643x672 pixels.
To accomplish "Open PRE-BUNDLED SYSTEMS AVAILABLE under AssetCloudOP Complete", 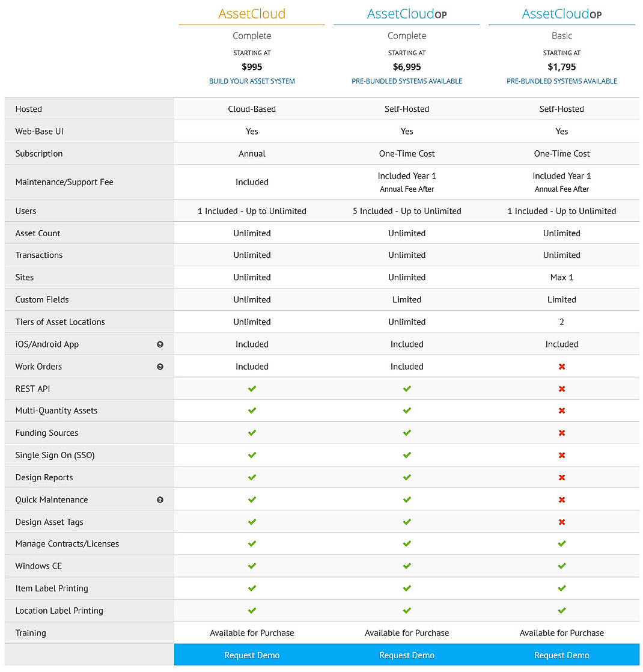I will pyautogui.click(x=407, y=81).
